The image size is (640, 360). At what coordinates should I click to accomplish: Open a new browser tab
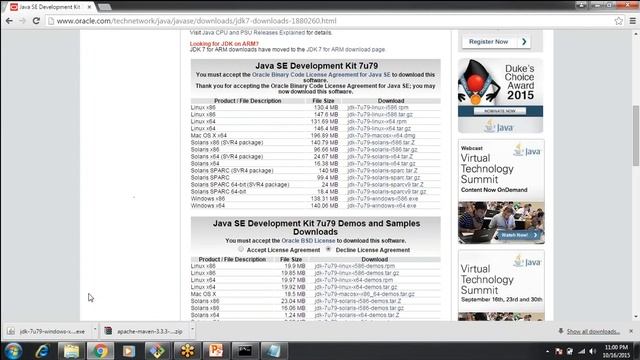[x=104, y=7]
